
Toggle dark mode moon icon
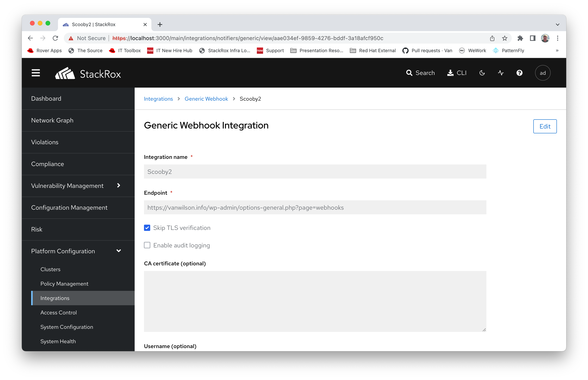pos(482,73)
